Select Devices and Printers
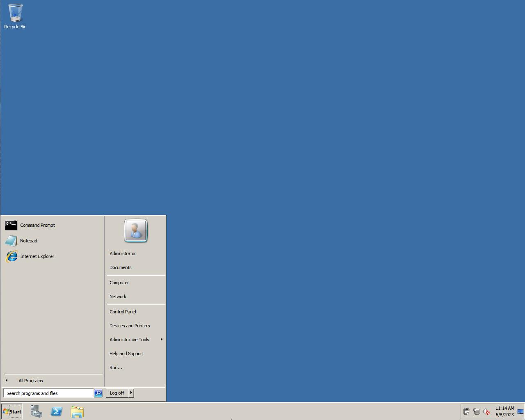The height and width of the screenshot is (420, 525). (130, 326)
